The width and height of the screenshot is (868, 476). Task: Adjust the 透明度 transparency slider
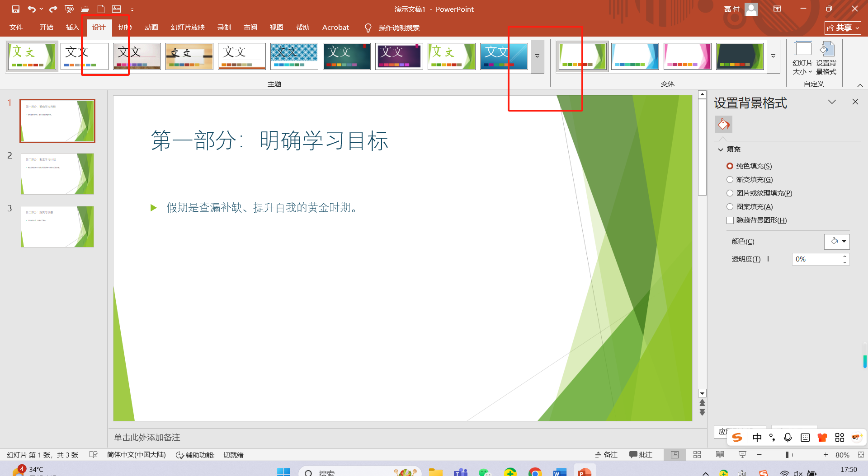pos(778,259)
